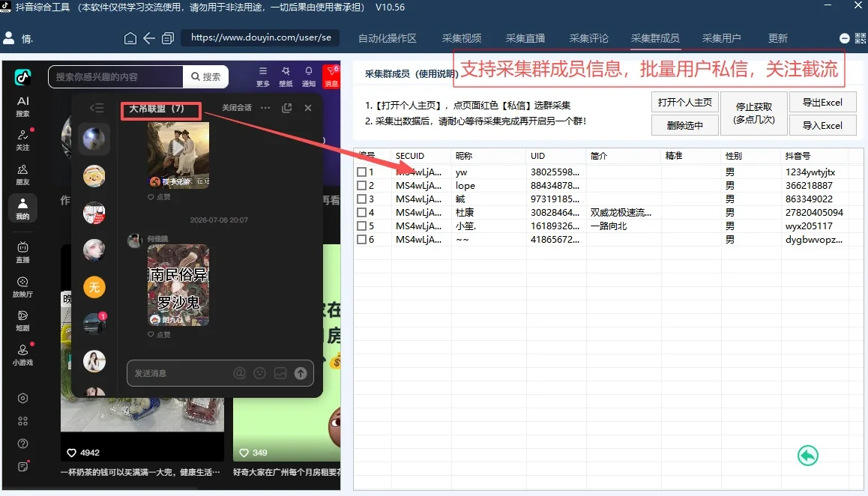Click the 无 orange avatar in chat list

94,287
